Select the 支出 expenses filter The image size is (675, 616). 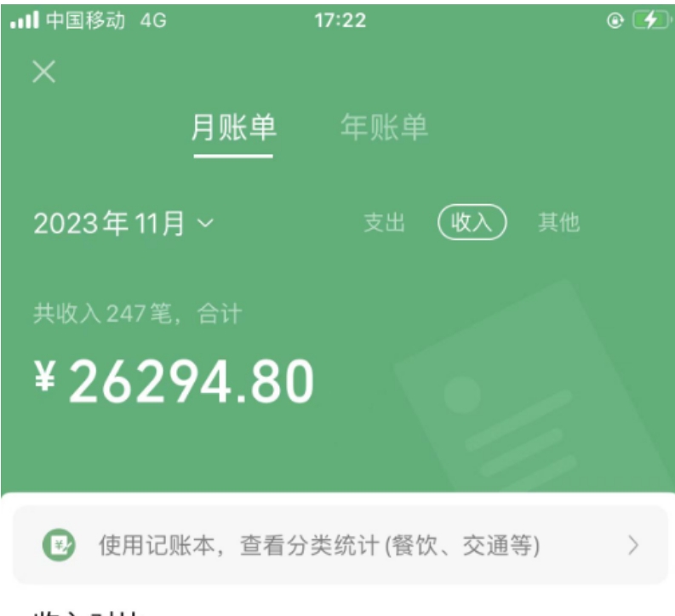(384, 222)
